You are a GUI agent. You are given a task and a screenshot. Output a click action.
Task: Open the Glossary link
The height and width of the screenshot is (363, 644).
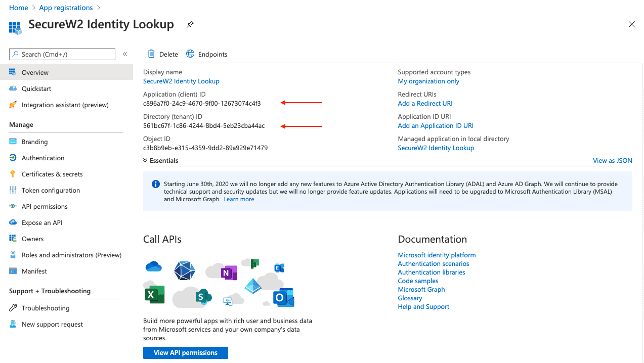(410, 298)
